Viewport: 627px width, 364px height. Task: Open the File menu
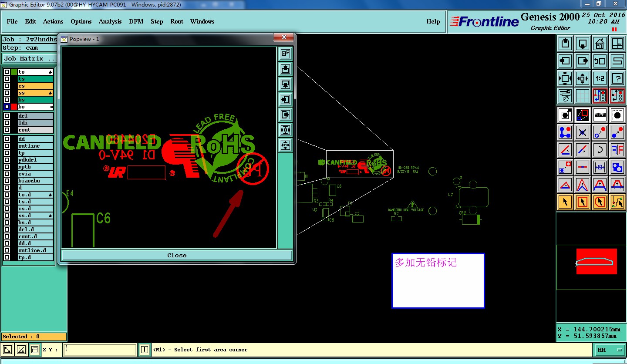coord(12,21)
